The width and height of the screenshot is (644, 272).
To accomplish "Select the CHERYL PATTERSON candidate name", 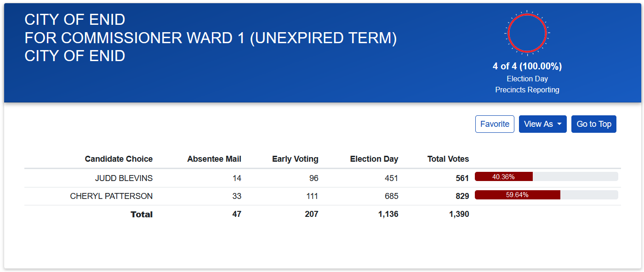I will coord(111,196).
